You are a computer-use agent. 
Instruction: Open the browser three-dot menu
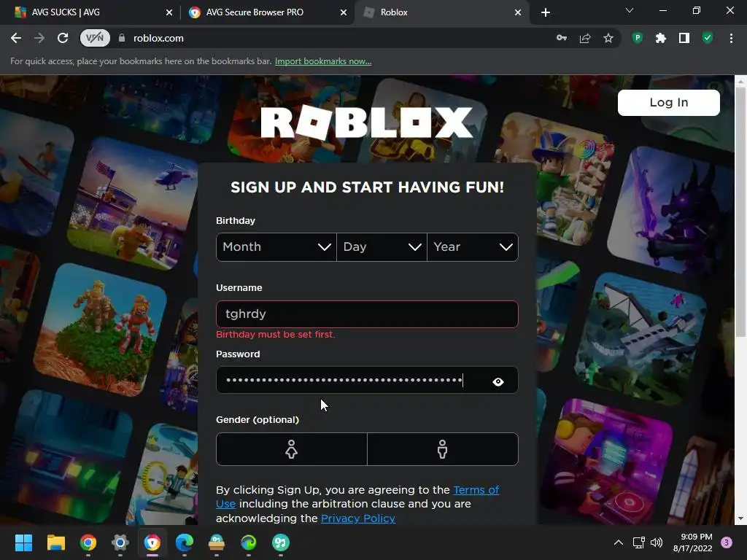click(x=731, y=38)
